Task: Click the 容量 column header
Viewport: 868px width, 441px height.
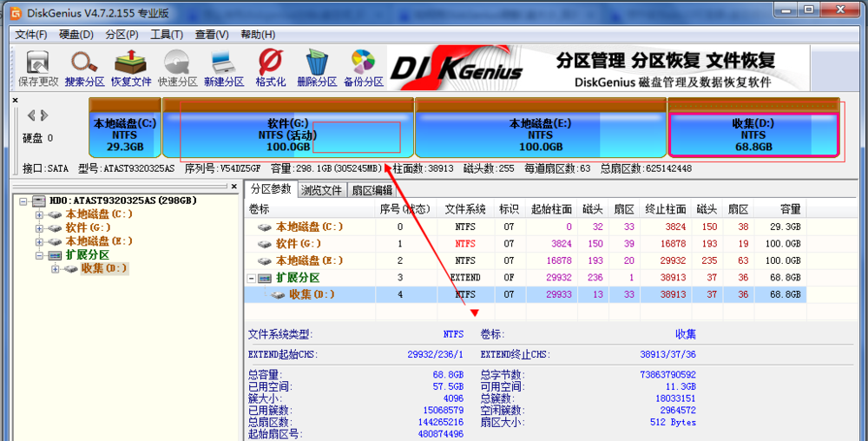Action: (780, 209)
